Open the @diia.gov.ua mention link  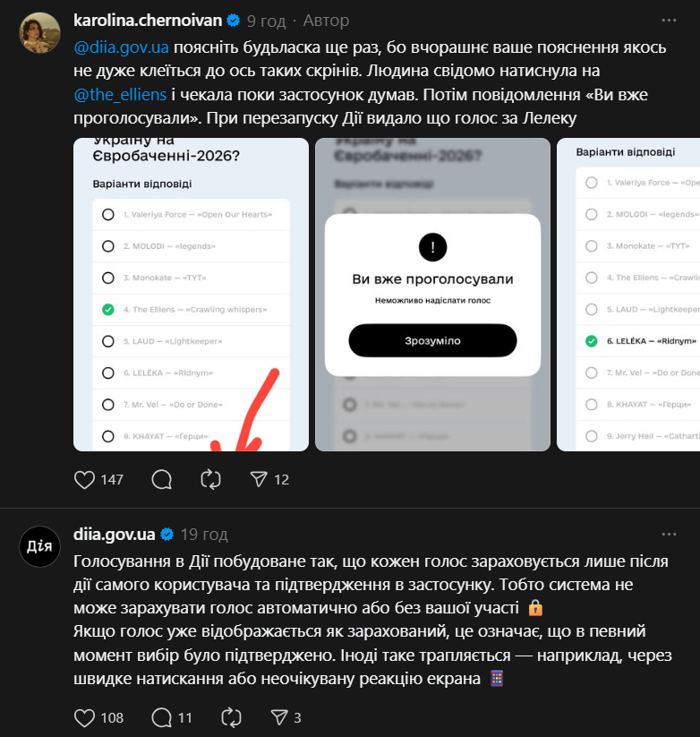tap(121, 47)
